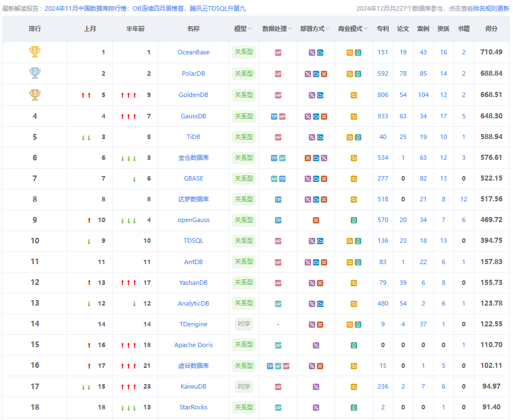Click the HP icon in TDSQL row
The height and width of the screenshot is (420, 513).
(x=278, y=241)
